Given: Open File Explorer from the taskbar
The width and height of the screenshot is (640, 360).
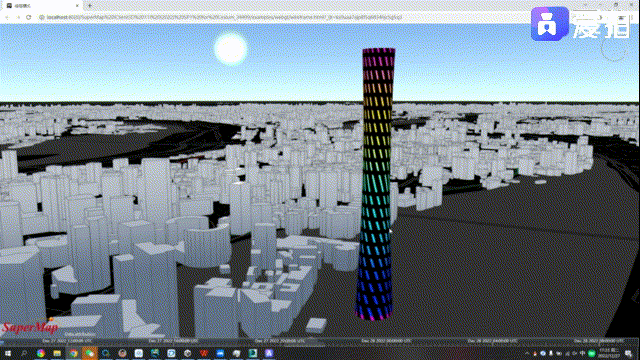Looking at the screenshot, I should click(x=57, y=353).
